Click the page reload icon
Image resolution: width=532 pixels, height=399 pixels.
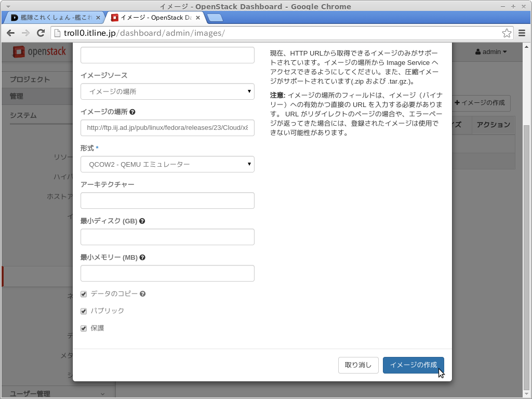click(41, 33)
